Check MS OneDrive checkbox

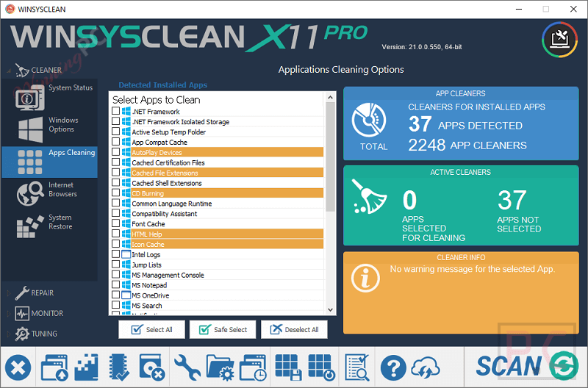click(x=116, y=295)
